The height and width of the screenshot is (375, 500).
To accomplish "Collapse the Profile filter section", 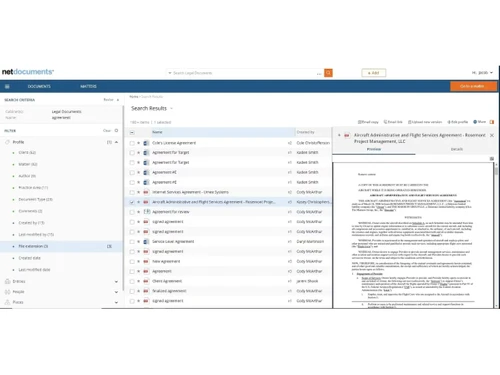I will [116, 142].
